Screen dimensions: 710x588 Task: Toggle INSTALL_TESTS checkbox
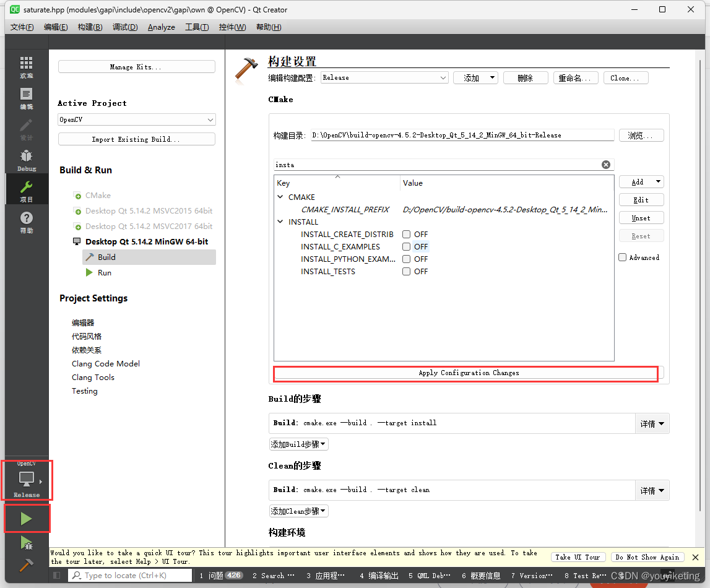pos(406,272)
